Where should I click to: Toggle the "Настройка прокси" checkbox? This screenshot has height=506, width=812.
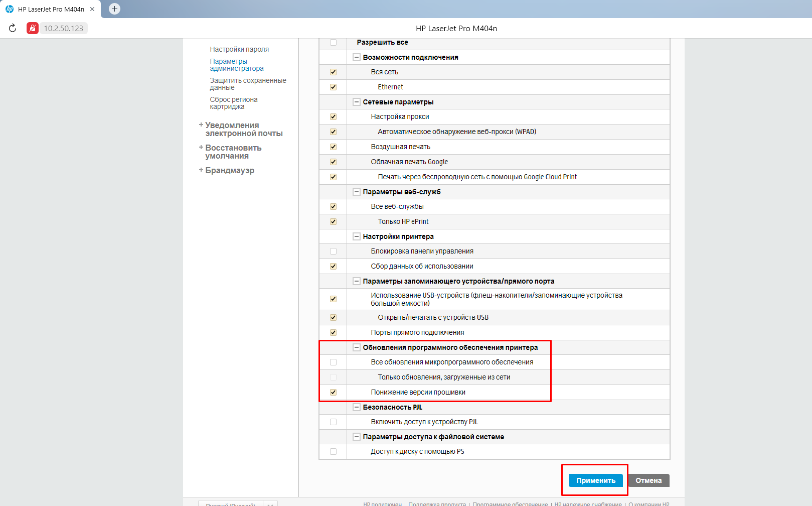(x=334, y=117)
